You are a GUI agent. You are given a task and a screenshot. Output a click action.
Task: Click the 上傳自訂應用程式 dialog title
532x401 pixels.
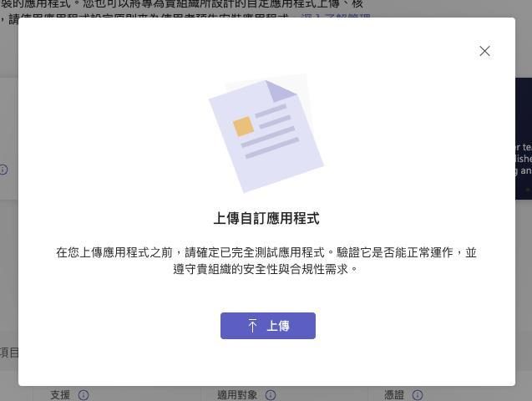click(266, 218)
